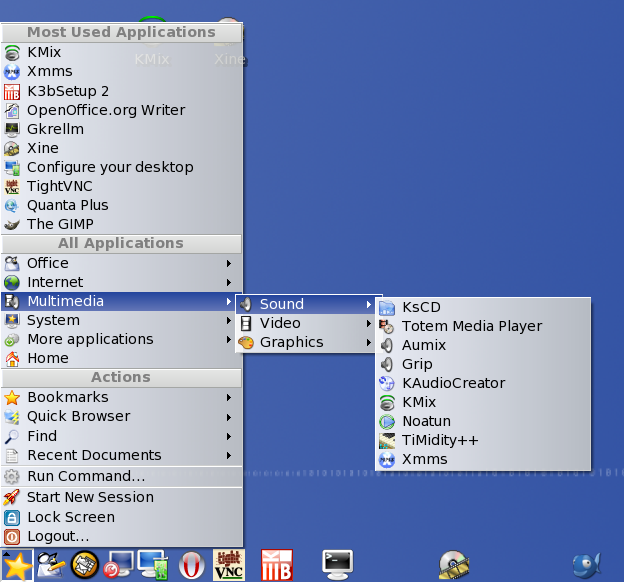Expand the Office submenu
This screenshot has height=582, width=624.
121,263
